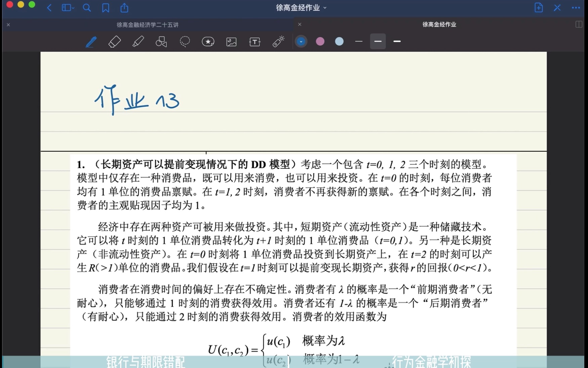
Task: Select the Eraser tool
Action: (x=115, y=42)
